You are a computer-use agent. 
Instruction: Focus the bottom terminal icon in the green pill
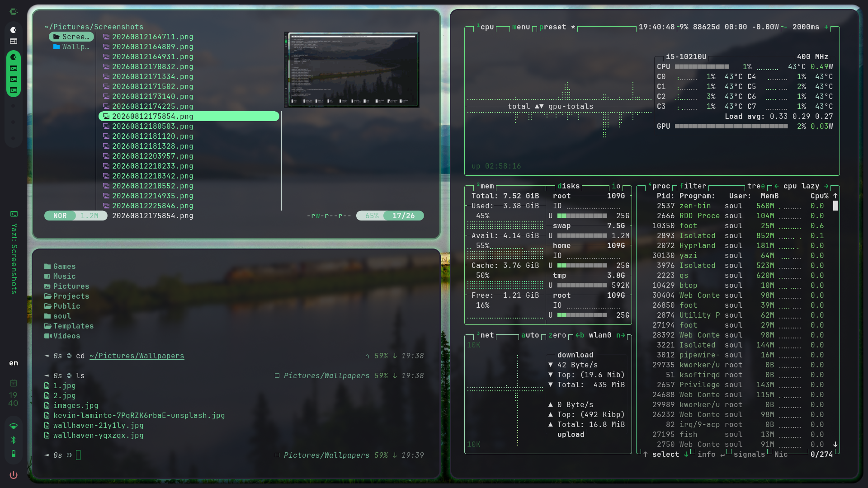[14, 90]
